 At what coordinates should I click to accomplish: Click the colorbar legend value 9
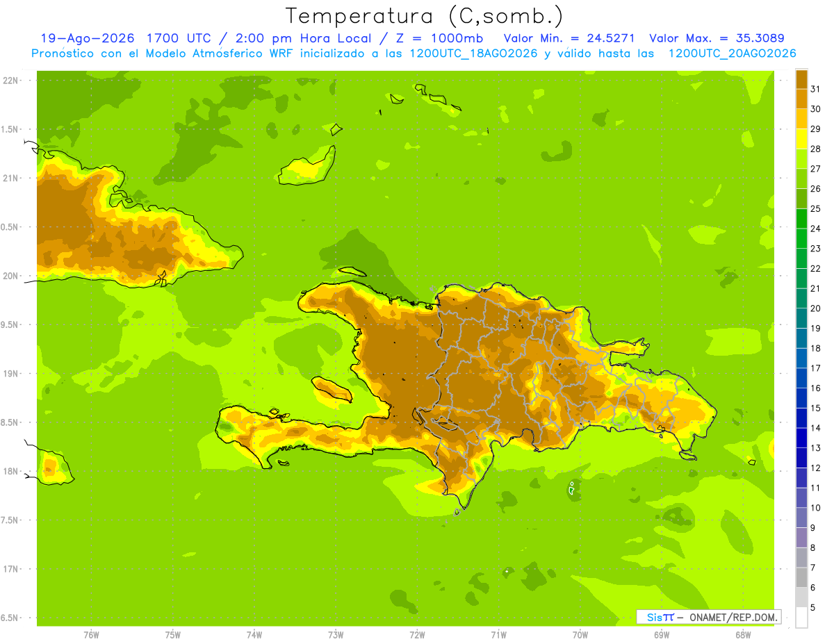(x=813, y=528)
